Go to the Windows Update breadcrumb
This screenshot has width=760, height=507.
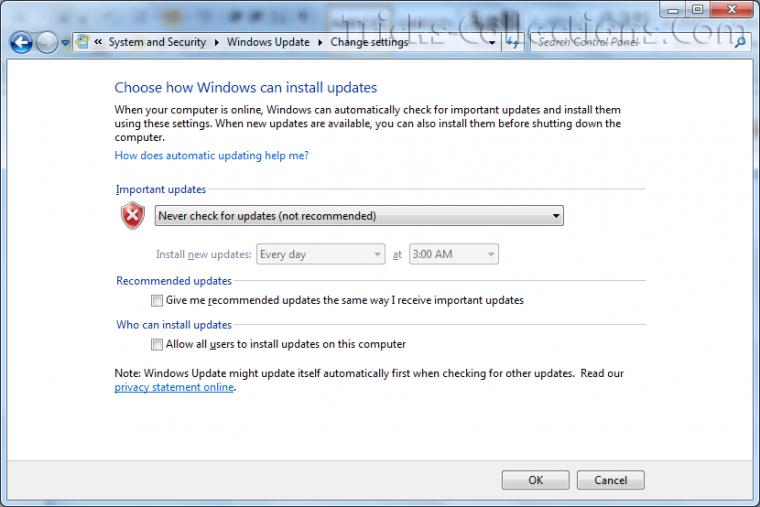(268, 42)
